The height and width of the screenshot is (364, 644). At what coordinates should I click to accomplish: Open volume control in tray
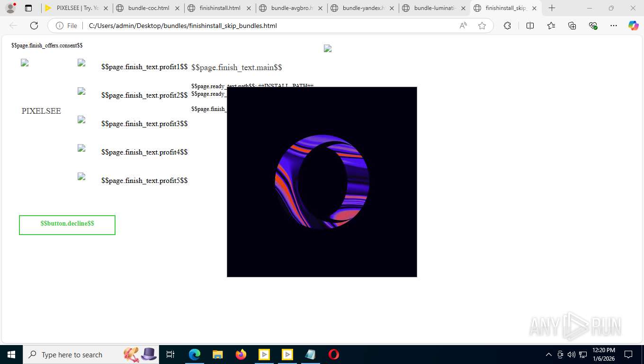(x=572, y=355)
